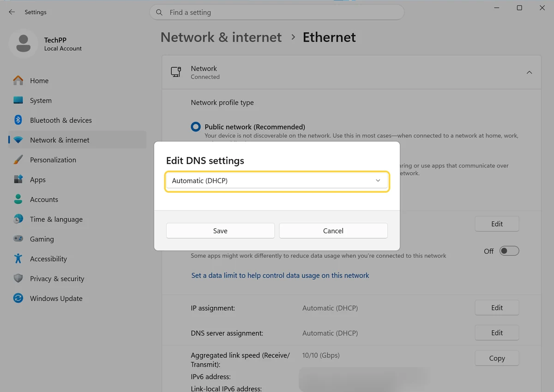Click the System monitor icon

pos(18,100)
